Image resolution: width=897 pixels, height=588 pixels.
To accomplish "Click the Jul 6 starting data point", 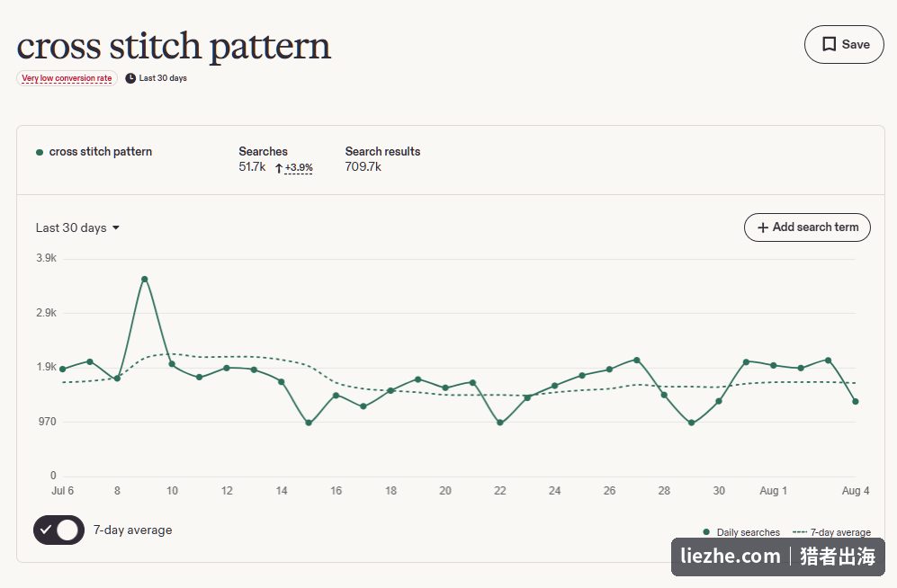I will pyautogui.click(x=63, y=370).
